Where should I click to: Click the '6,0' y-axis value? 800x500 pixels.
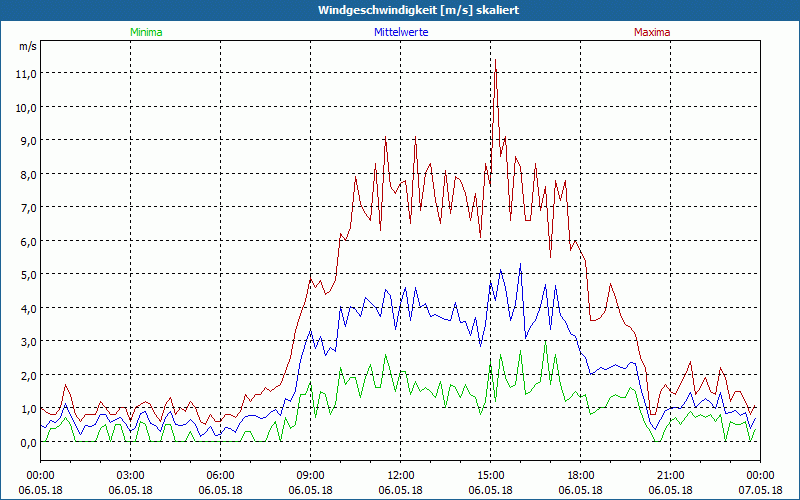coord(29,241)
